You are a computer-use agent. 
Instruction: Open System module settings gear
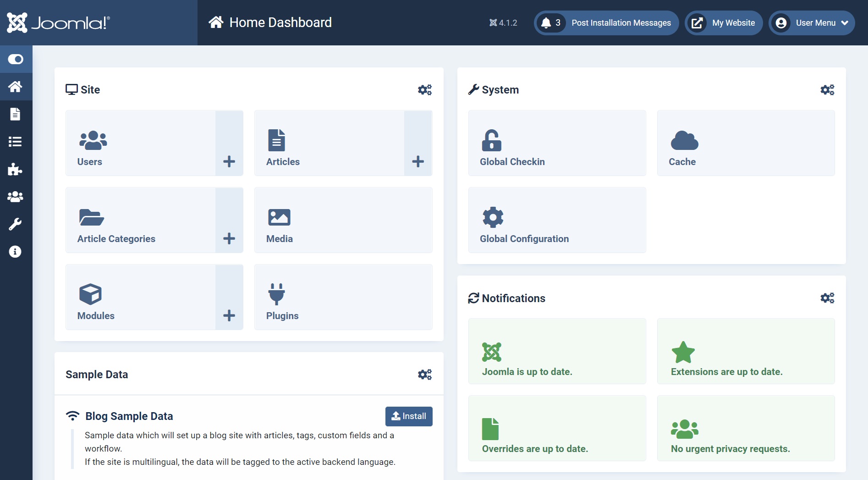[x=827, y=90]
